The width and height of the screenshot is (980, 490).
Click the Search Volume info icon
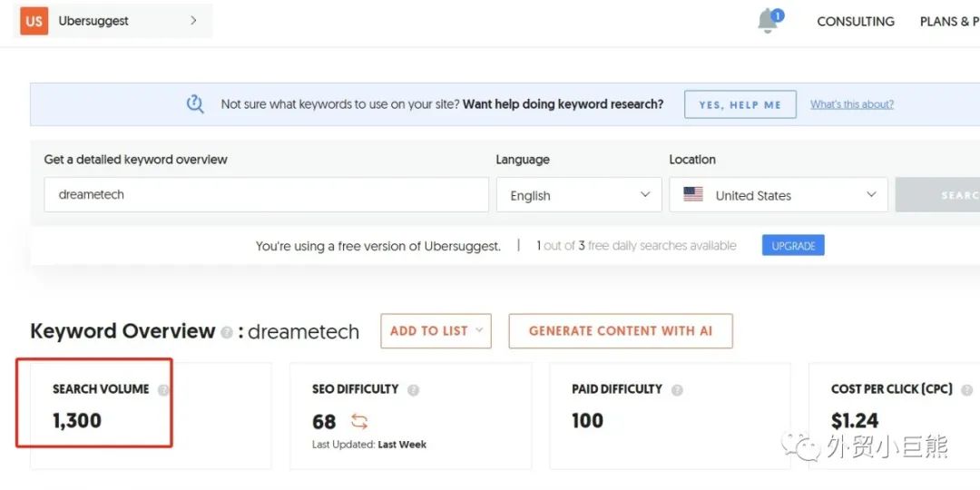[163, 390]
